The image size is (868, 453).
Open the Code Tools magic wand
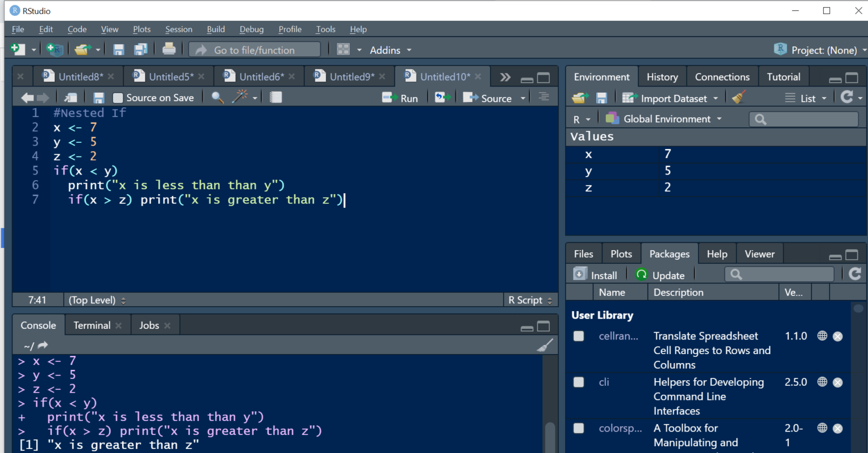(x=240, y=97)
